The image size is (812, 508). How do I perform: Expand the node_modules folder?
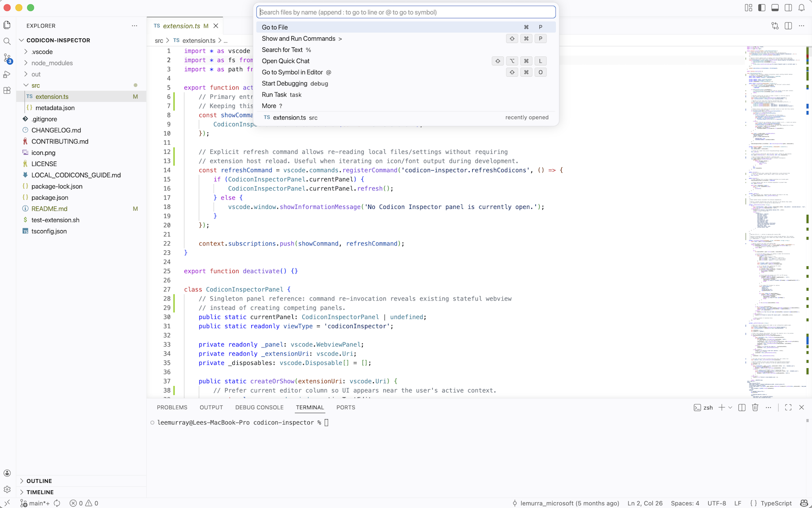coord(51,63)
